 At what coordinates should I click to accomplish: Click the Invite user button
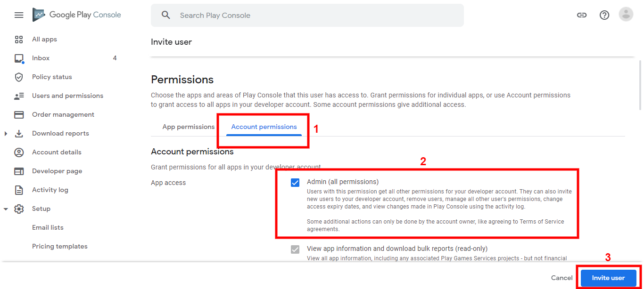(x=608, y=278)
